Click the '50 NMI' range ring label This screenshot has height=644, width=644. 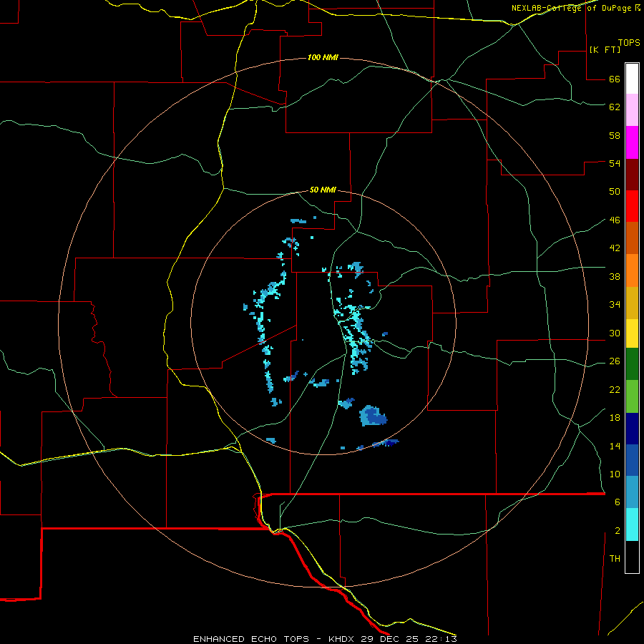tap(323, 190)
